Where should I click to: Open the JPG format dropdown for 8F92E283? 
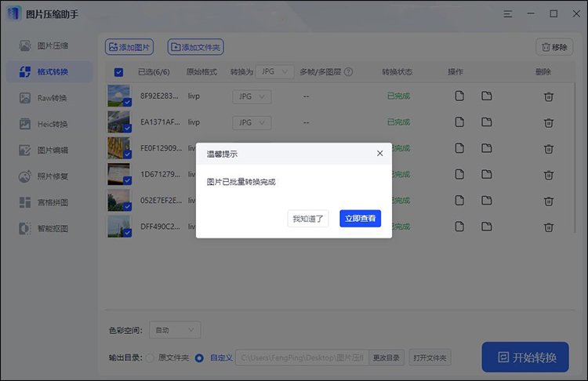(252, 96)
